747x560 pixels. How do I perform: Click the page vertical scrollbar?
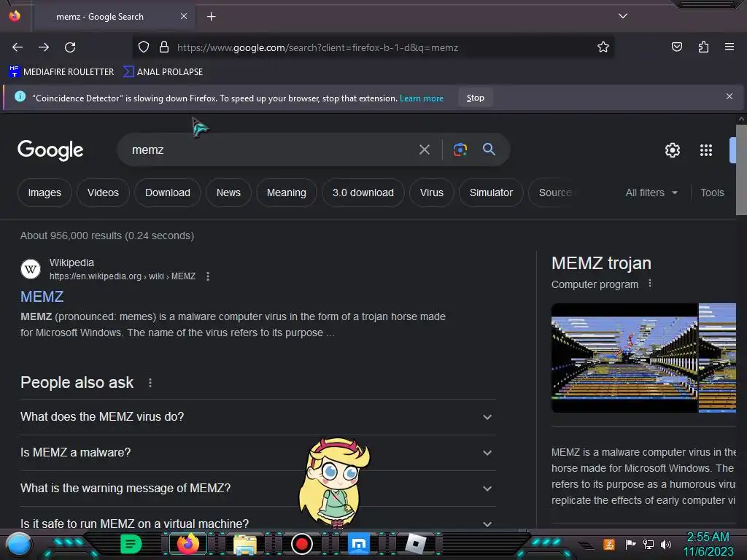[741, 169]
